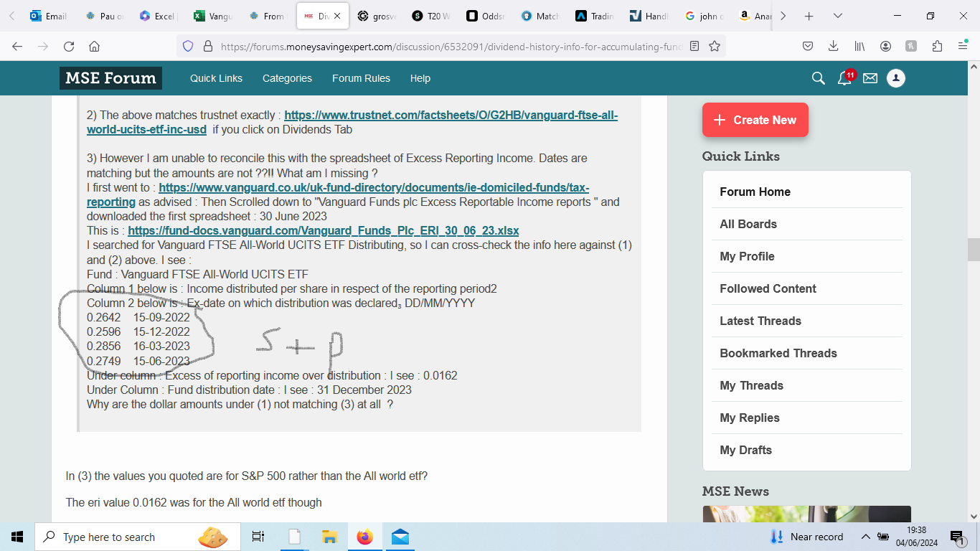The image size is (980, 551).
Task: Open My Threads
Action: point(751,385)
